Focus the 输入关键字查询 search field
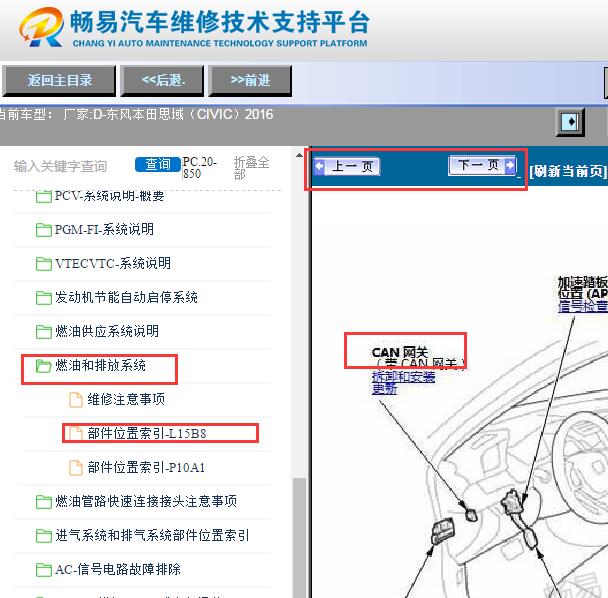This screenshot has width=608, height=598. pyautogui.click(x=60, y=166)
